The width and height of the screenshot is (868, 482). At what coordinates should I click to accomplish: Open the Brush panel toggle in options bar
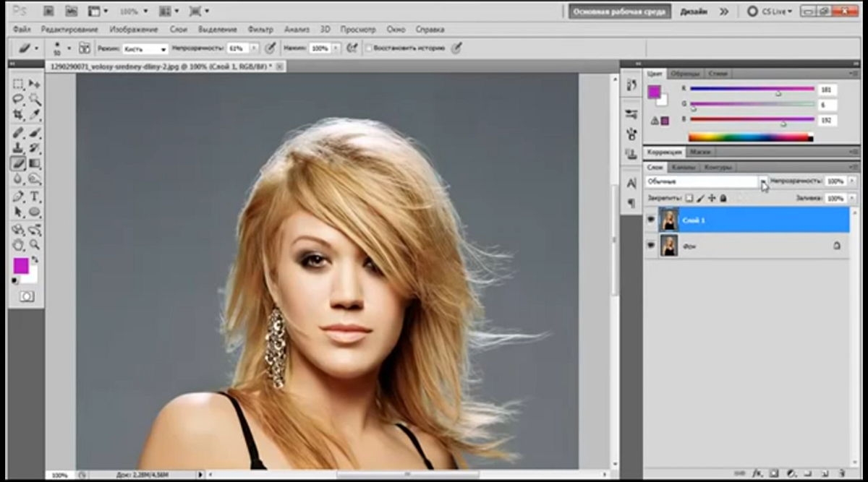click(x=84, y=48)
